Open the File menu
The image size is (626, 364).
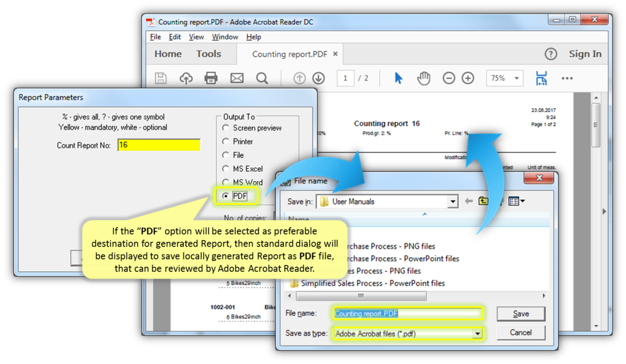tap(155, 37)
